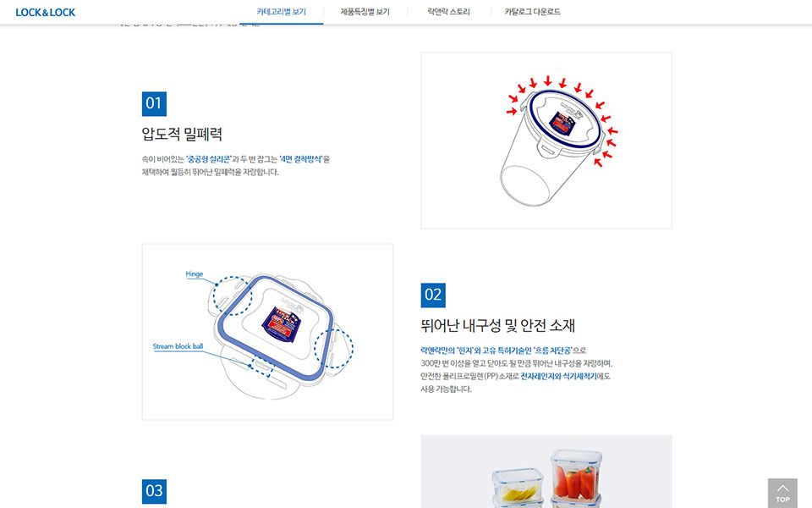Click the TOP scroll-up arrow button
The height and width of the screenshot is (508, 812).
(782, 493)
